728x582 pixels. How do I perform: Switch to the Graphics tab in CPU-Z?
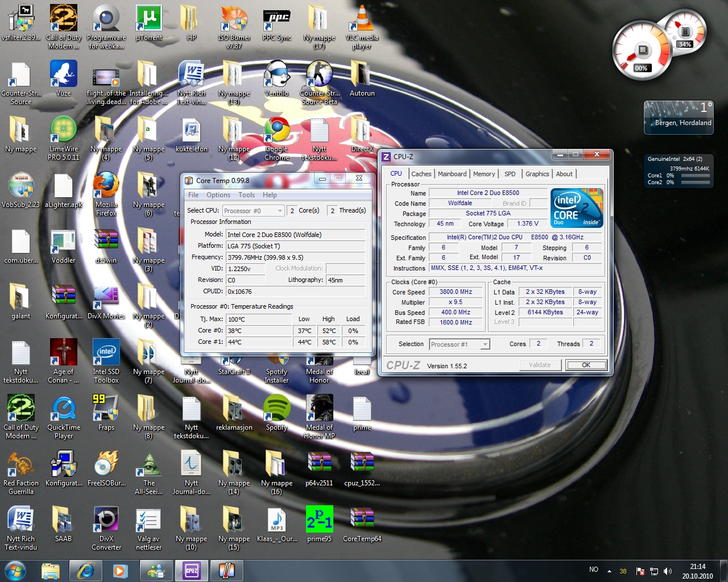click(537, 174)
